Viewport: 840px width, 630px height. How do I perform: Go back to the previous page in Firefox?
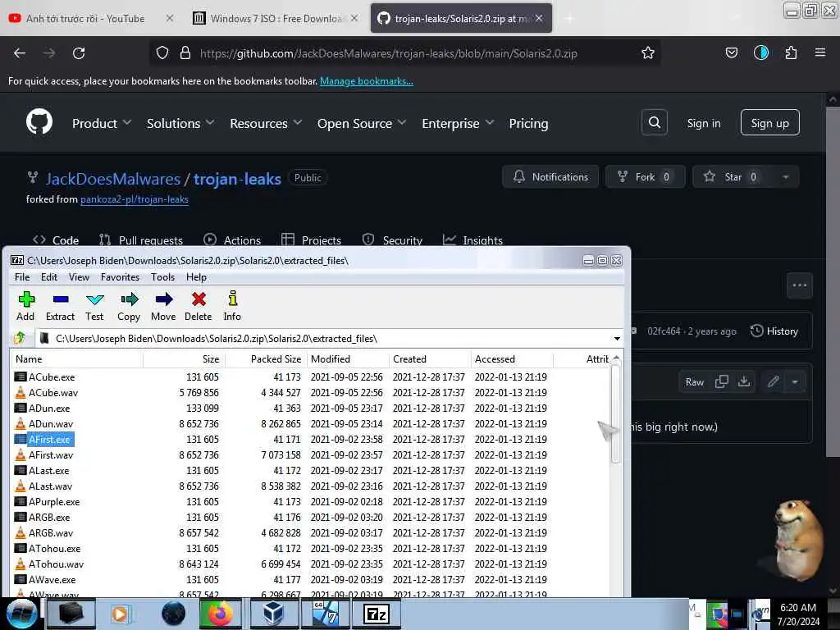tap(20, 53)
